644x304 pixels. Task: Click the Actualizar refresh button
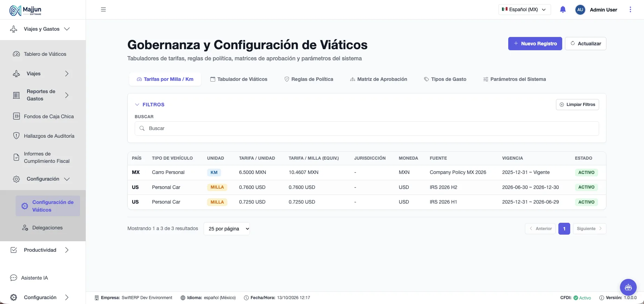[x=586, y=44]
